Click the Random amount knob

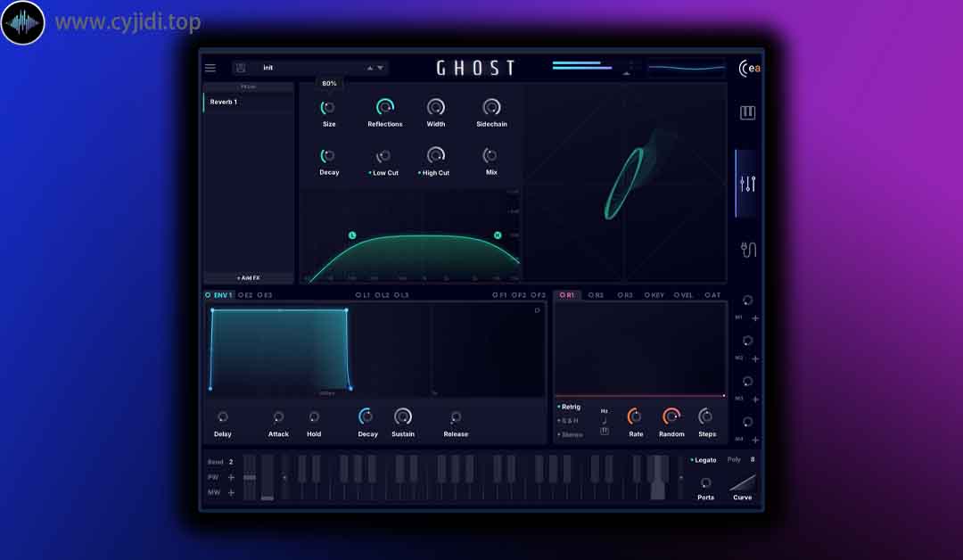click(x=671, y=416)
